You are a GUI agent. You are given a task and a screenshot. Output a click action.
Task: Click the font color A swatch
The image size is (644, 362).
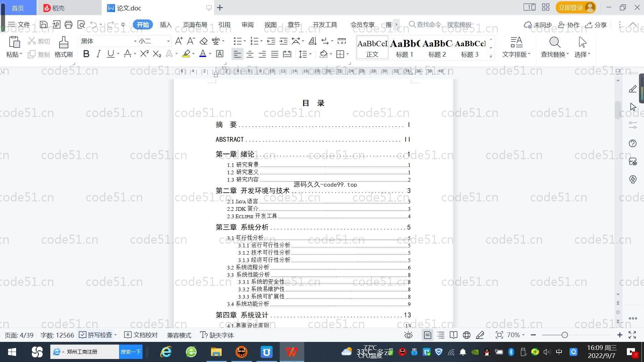(x=203, y=54)
